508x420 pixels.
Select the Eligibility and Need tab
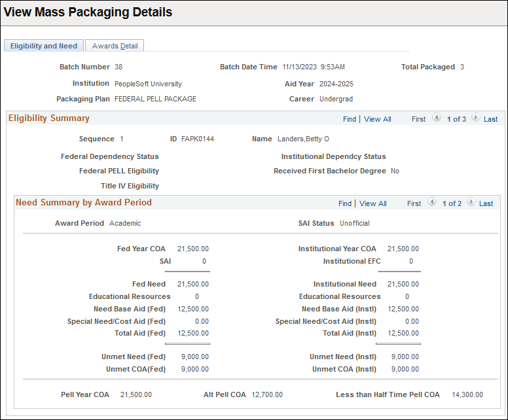44,46
